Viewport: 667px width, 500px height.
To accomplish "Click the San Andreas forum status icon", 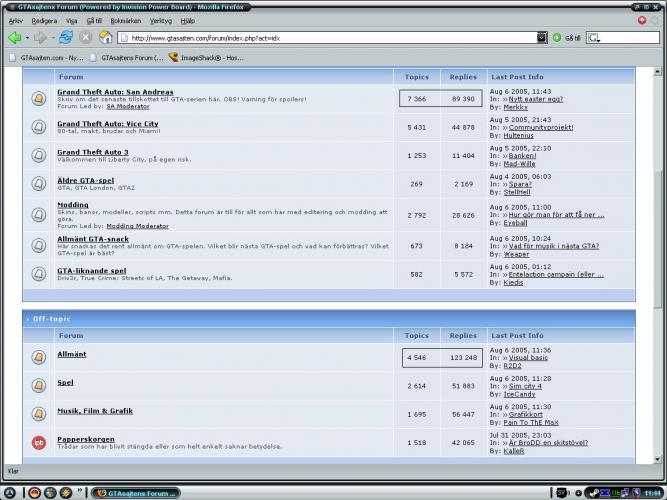I will [x=38, y=99].
